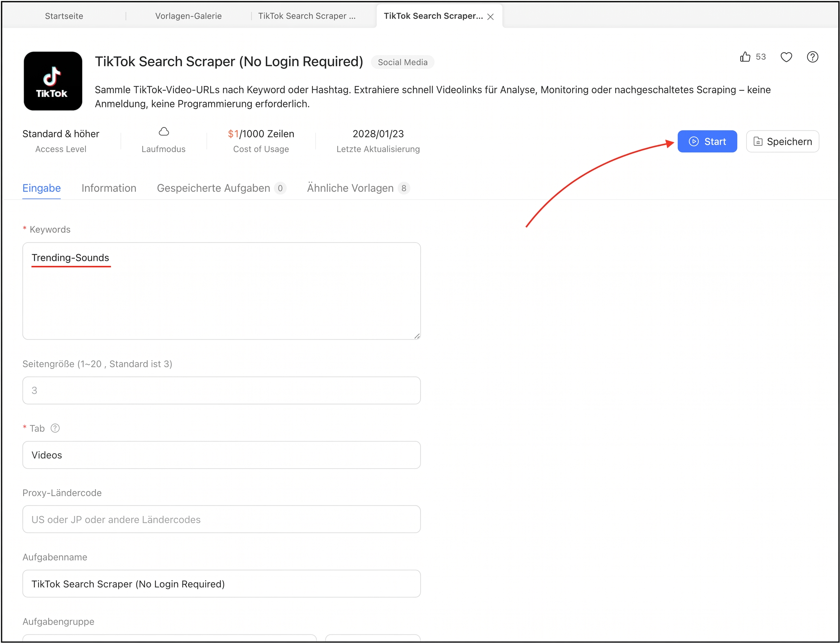Click the Gespeicherte Aufgaben count badge 0
The image size is (840, 644).
[280, 188]
